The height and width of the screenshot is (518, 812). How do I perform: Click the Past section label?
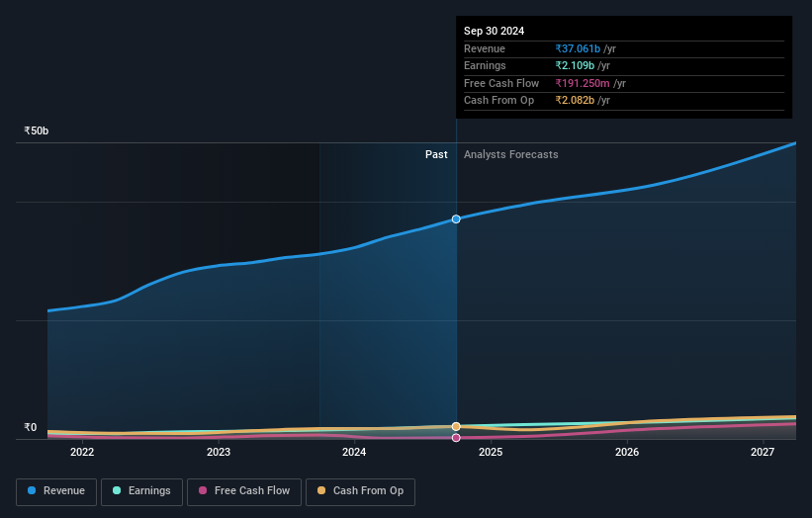pos(436,154)
